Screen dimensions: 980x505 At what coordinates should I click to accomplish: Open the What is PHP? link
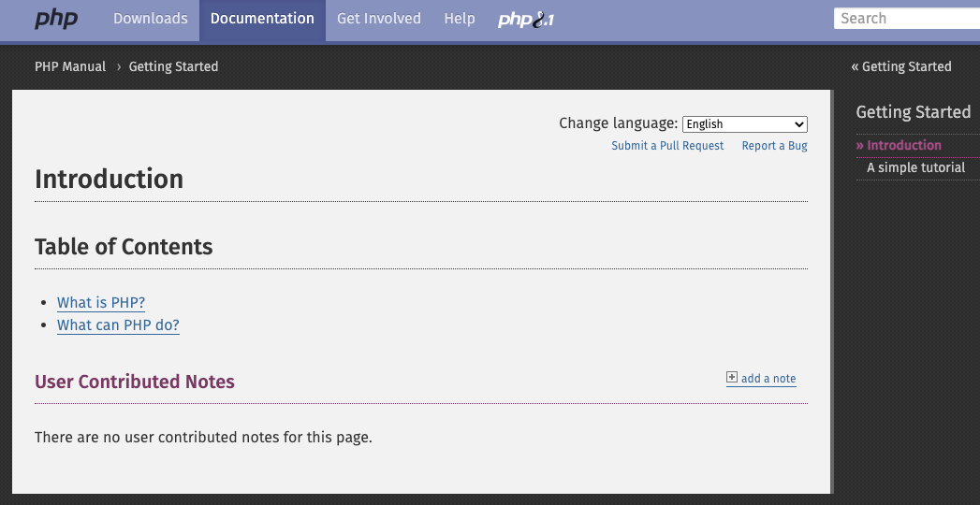101,303
